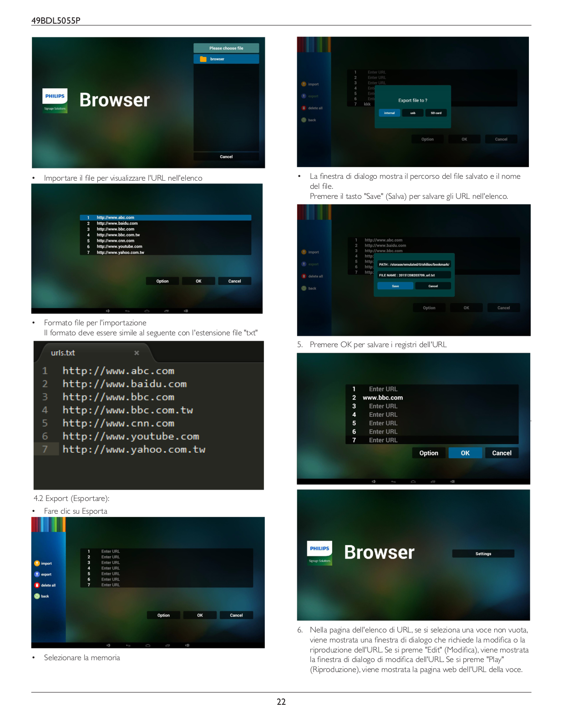Click the dimmed import icon behind 'Export file to ?' dialog
Image resolution: width=563 pixels, height=728 pixels.
304,84
